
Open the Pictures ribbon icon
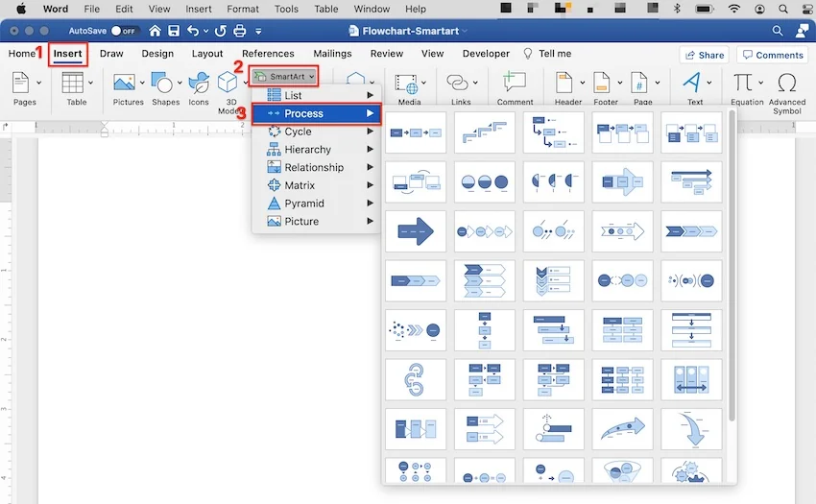125,83
